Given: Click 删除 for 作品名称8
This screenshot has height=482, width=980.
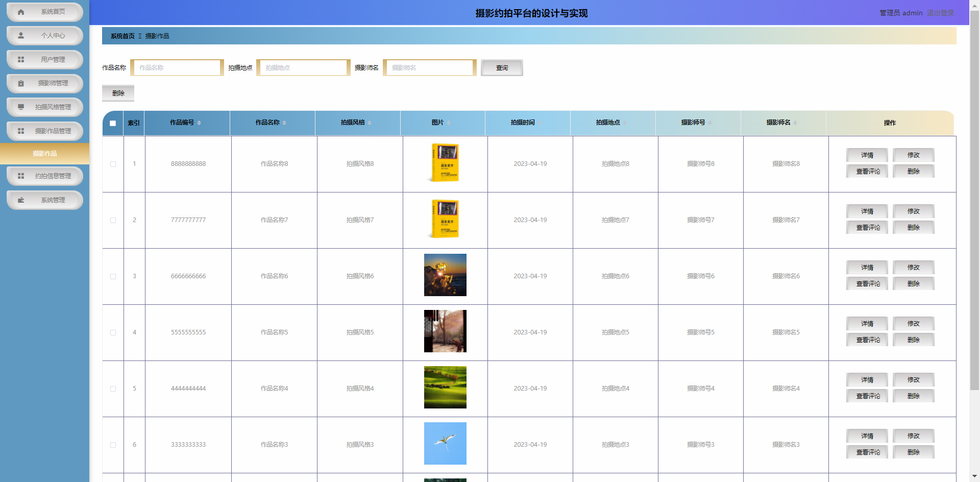Looking at the screenshot, I should tap(914, 172).
